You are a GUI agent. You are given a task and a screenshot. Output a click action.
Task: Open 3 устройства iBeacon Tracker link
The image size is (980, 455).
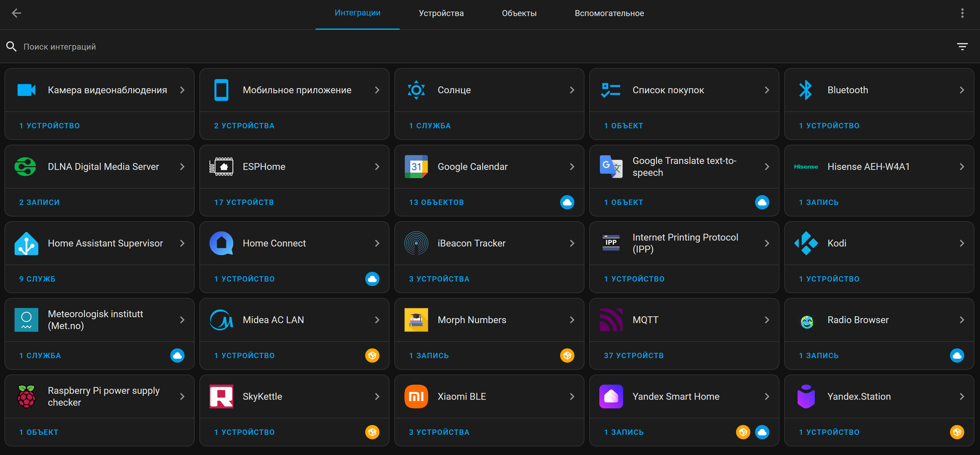tap(439, 279)
